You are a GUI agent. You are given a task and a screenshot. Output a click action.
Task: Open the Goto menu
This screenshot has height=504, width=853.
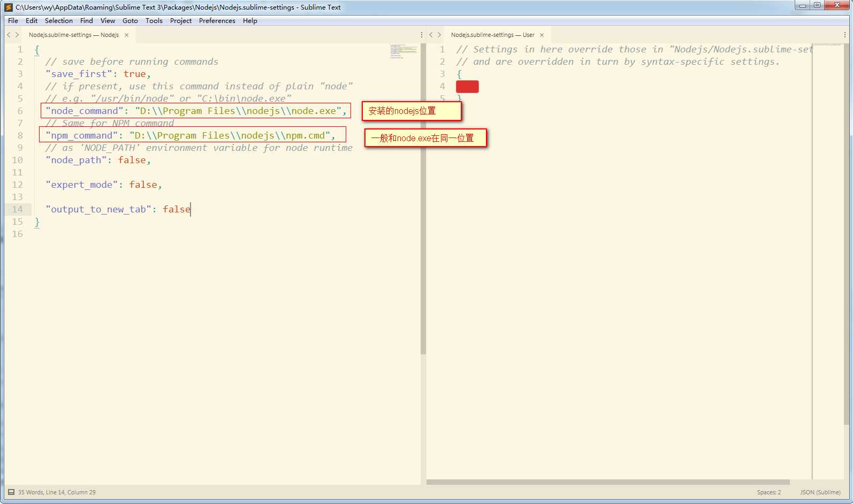(x=130, y=20)
